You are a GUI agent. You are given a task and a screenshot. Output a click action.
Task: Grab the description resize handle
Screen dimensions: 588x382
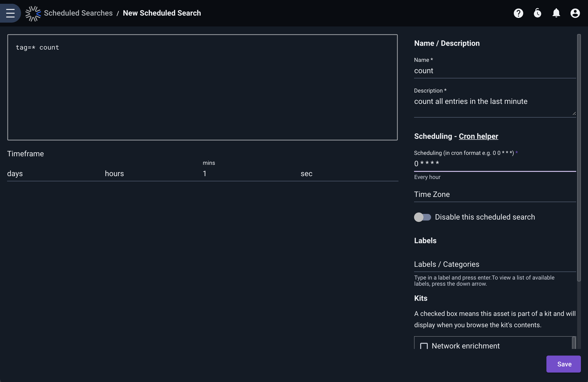pyautogui.click(x=574, y=114)
